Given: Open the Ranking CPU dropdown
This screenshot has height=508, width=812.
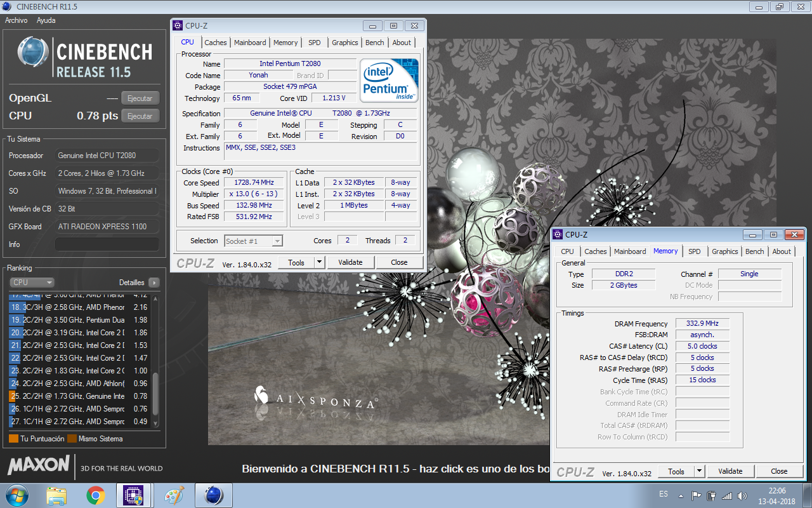Looking at the screenshot, I should tap(32, 283).
